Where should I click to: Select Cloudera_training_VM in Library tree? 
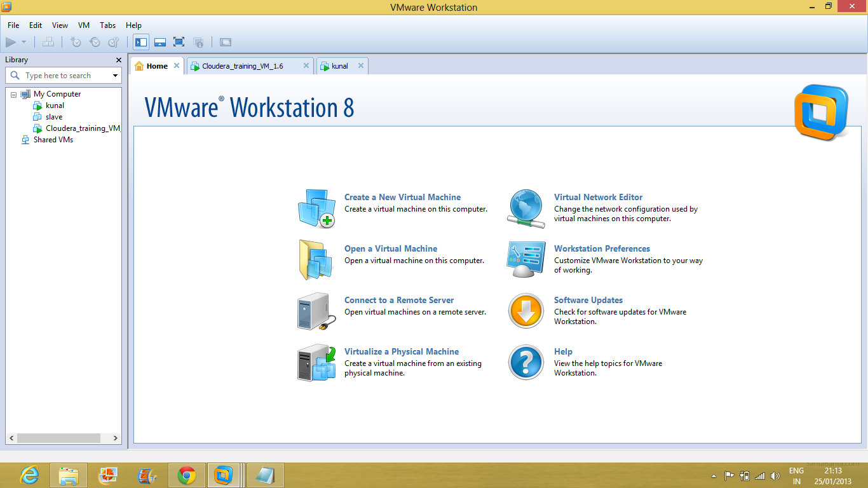point(83,128)
